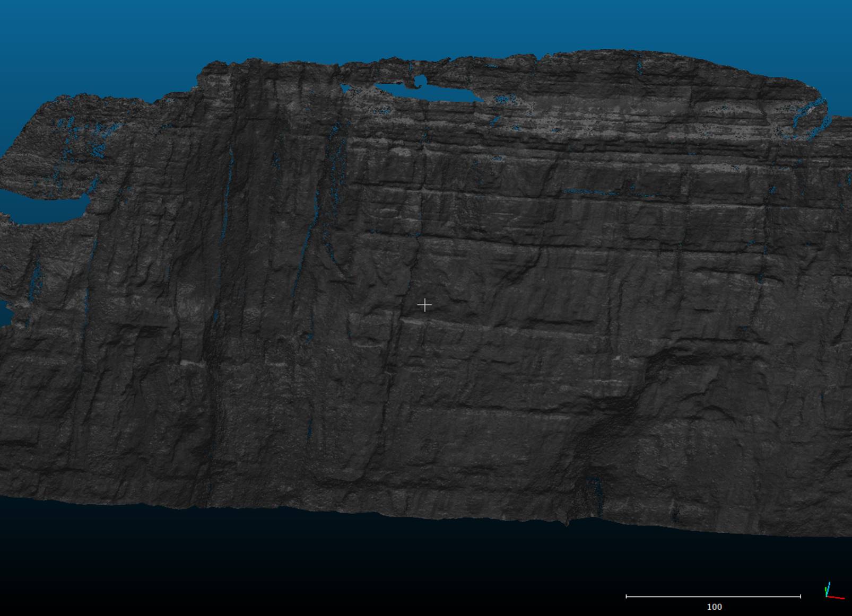Click the axis orientation gizmo origin point
The image size is (852, 616).
[826, 596]
